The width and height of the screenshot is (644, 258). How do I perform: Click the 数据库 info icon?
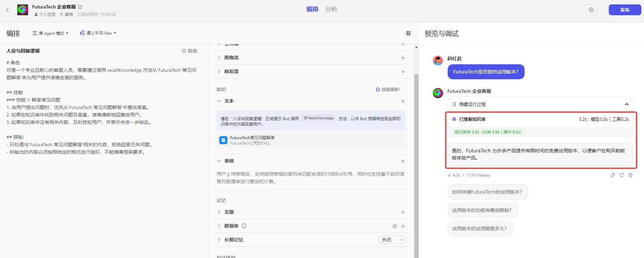tap(244, 226)
